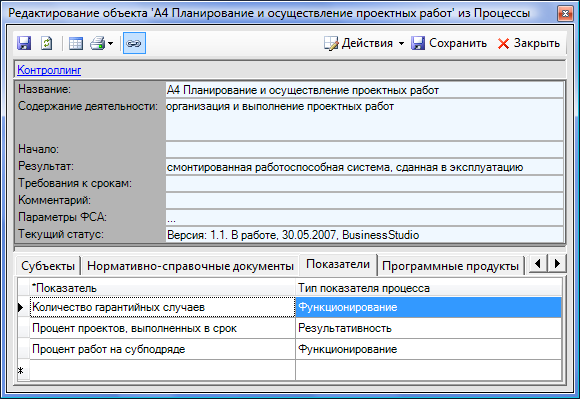
Task: Click the empty new-row Показатель cell
Action: point(162,370)
